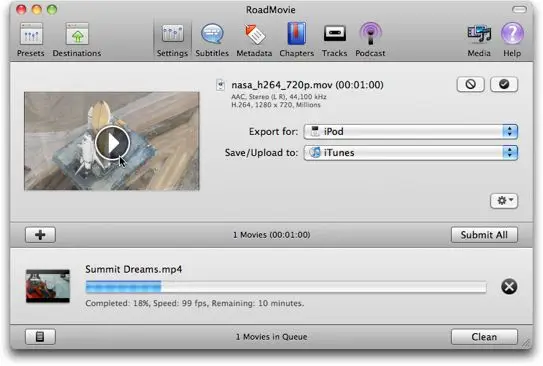Click the 'AAC, Stereo (L R), 44,100 kHz' audio info text
Viewport: 543px width, 366px height.
279,97
